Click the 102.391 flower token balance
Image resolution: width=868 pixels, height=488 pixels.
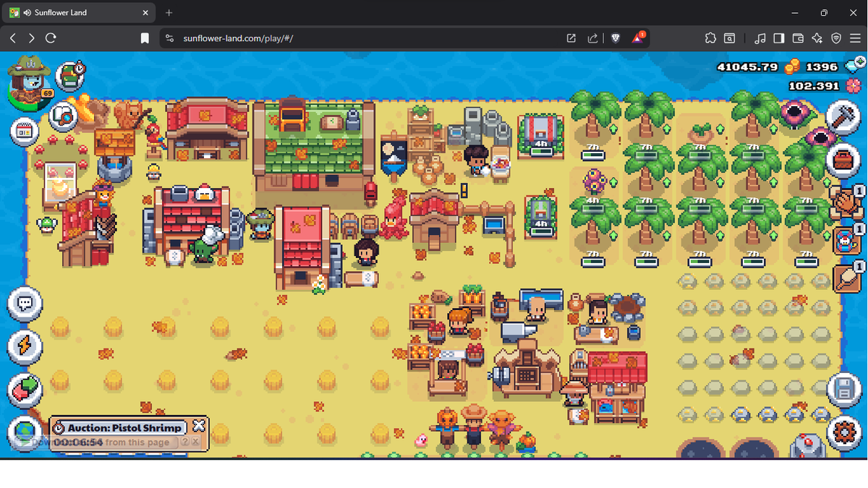(x=814, y=86)
